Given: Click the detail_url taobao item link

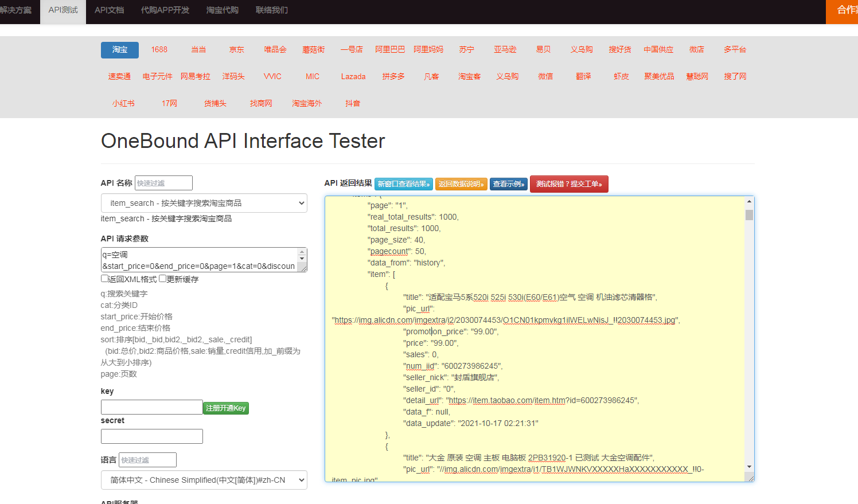Looking at the screenshot, I should [541, 400].
